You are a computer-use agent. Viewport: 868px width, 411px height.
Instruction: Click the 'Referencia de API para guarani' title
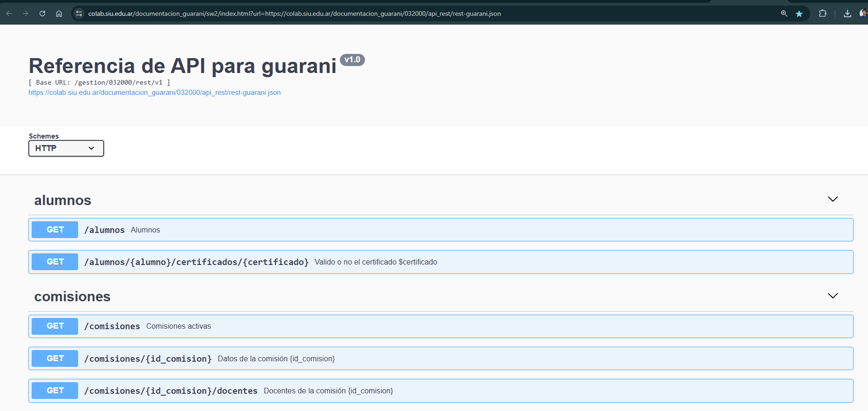(183, 66)
